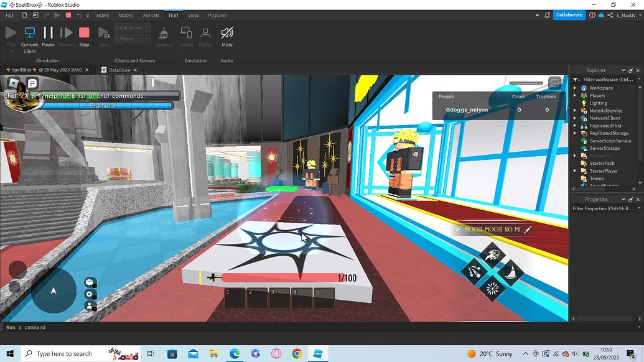The width and height of the screenshot is (644, 362).
Task: Click the in-game inventory box icon
Action: coord(90,282)
